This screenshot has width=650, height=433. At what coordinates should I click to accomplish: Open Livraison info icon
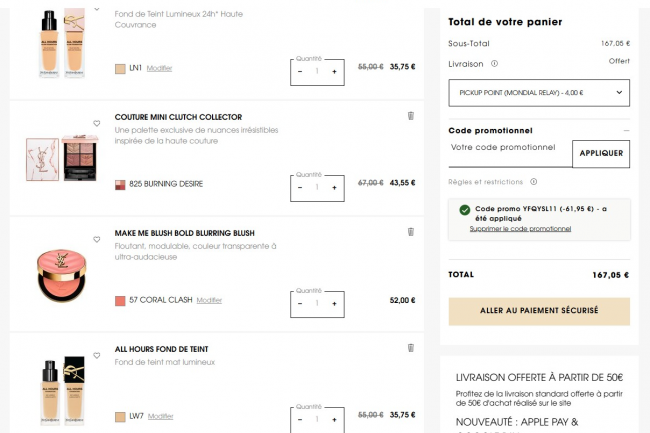click(494, 63)
